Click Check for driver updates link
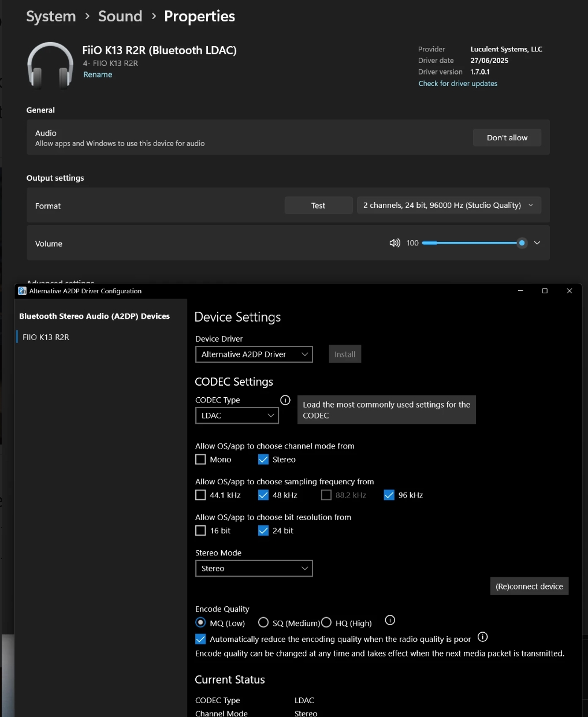The height and width of the screenshot is (717, 588). (x=457, y=84)
